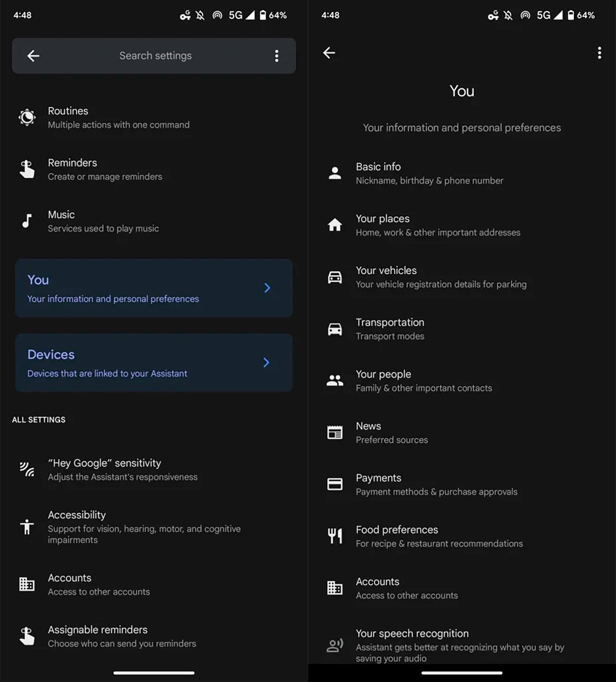This screenshot has height=682, width=616.
Task: Tap the Routines clock icon
Action: click(27, 117)
